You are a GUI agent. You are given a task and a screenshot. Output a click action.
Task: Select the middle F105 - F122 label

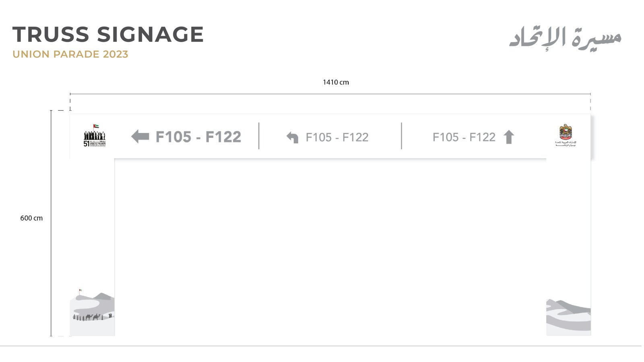(x=337, y=137)
